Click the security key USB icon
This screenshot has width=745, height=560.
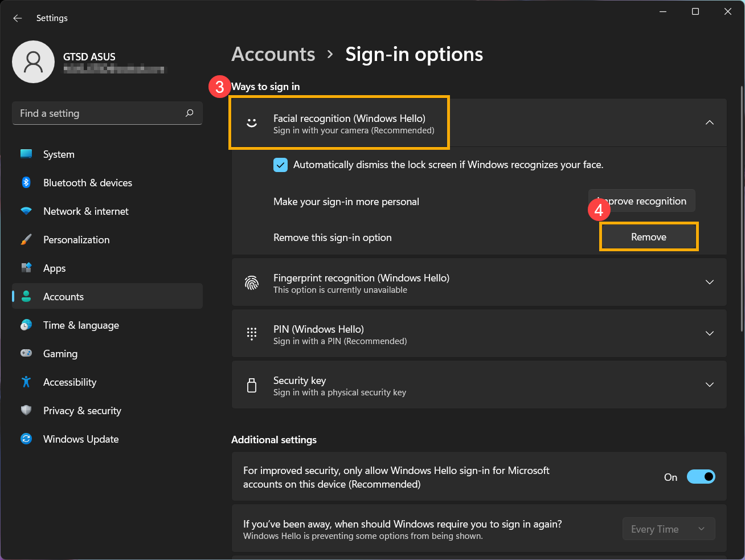click(252, 385)
